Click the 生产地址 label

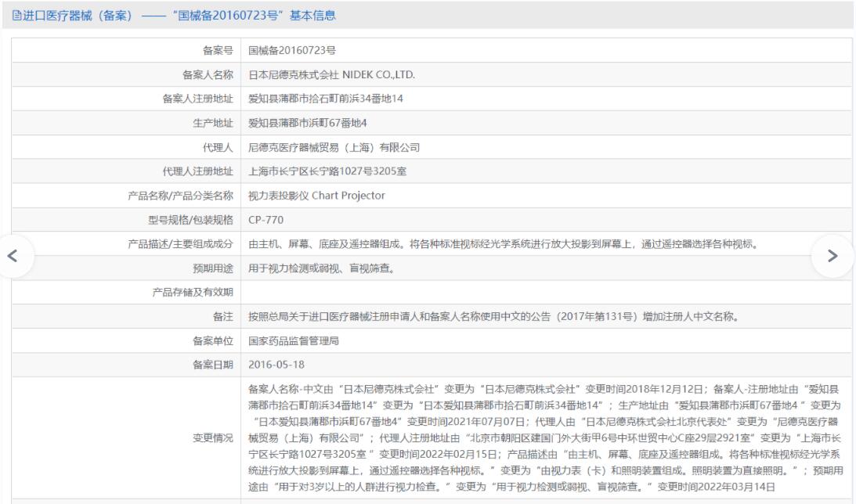pos(213,124)
